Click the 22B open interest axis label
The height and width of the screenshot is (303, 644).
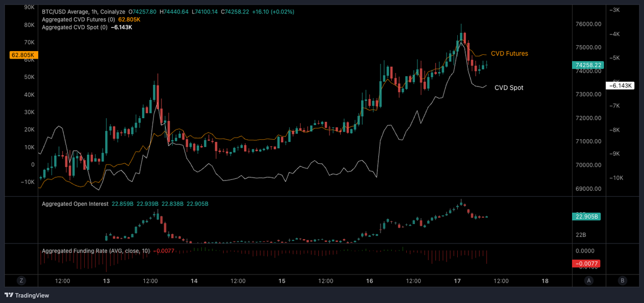[581, 235]
